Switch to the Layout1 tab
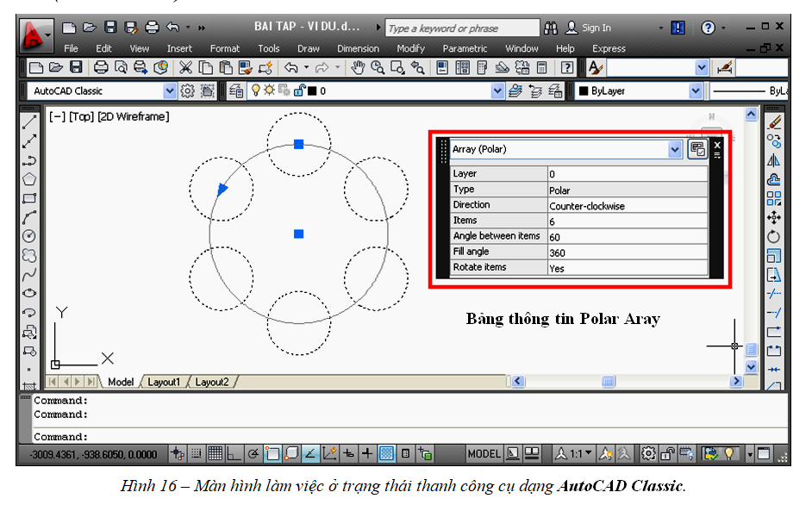The width and height of the screenshot is (812, 511). [x=164, y=382]
